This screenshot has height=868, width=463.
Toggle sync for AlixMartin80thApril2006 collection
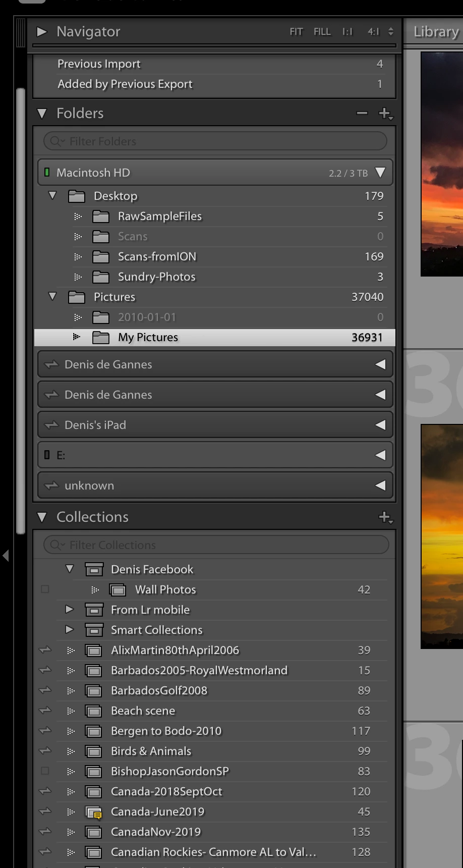coord(45,650)
